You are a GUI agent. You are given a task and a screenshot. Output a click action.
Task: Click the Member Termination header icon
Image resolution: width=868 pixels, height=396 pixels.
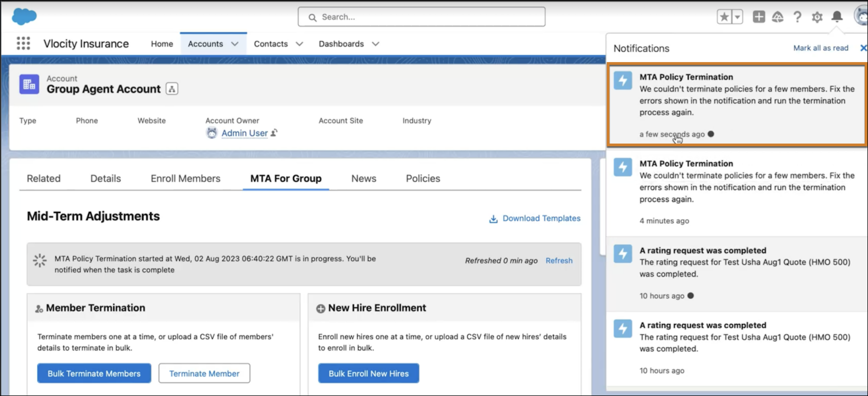coord(39,308)
